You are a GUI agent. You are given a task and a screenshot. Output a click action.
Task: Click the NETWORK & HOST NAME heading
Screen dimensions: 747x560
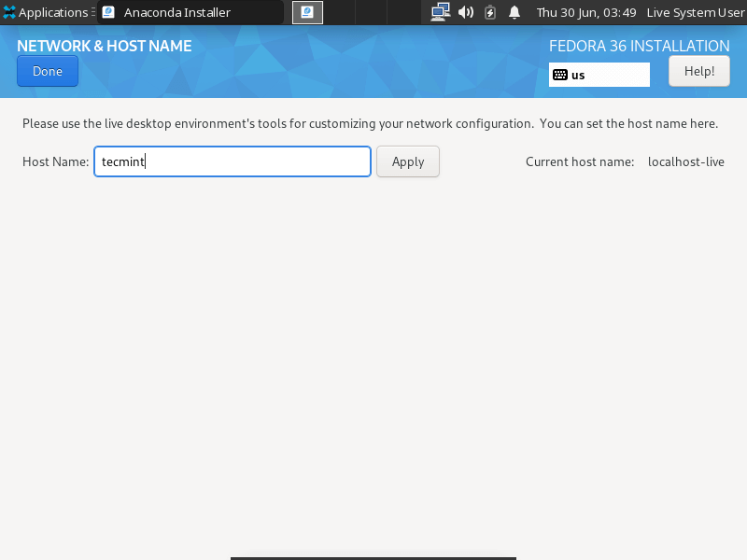105,46
